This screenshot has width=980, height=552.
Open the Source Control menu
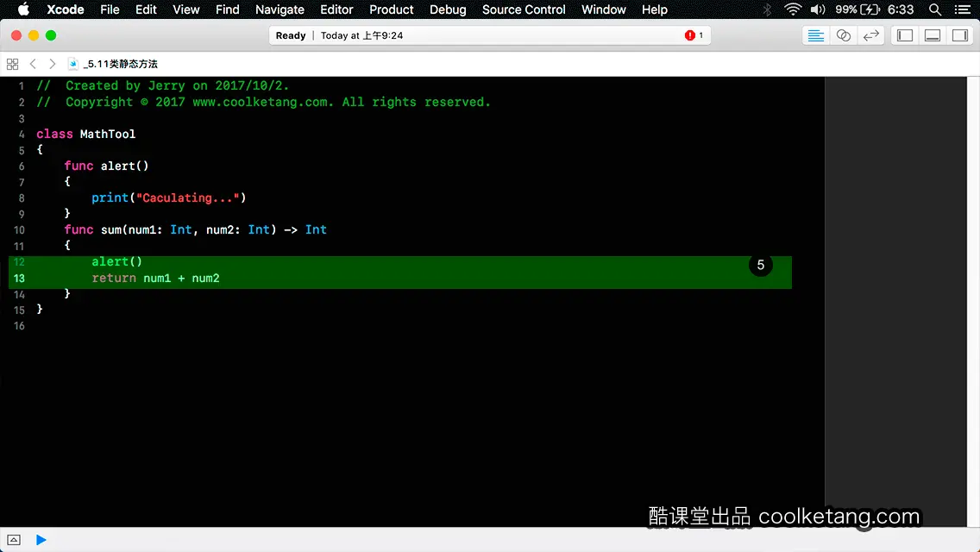click(523, 9)
